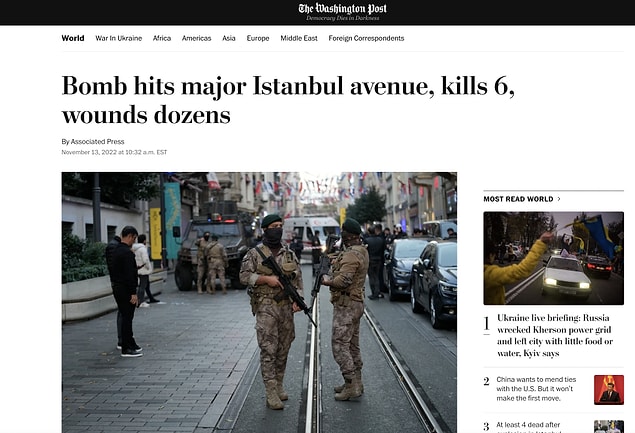
Task: Open the Americas section
Action: tap(196, 38)
